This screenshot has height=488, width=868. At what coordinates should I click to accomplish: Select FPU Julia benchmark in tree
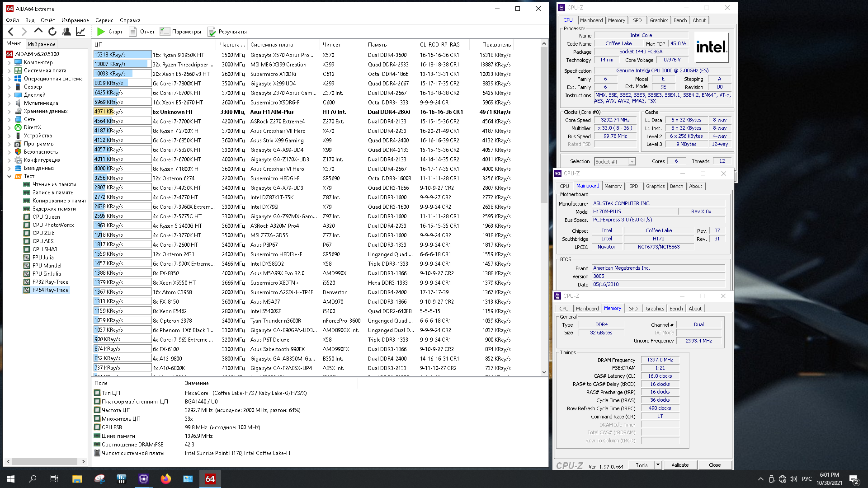tap(43, 258)
